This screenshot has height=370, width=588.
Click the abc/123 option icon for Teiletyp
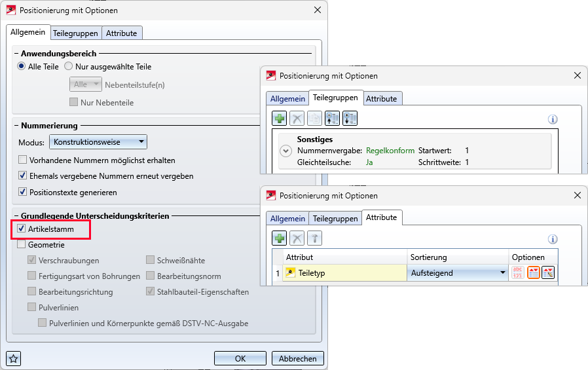[518, 273]
